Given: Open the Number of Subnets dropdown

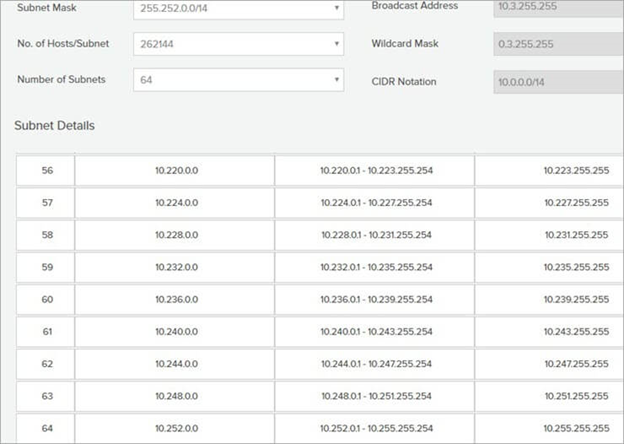Looking at the screenshot, I should (240, 80).
